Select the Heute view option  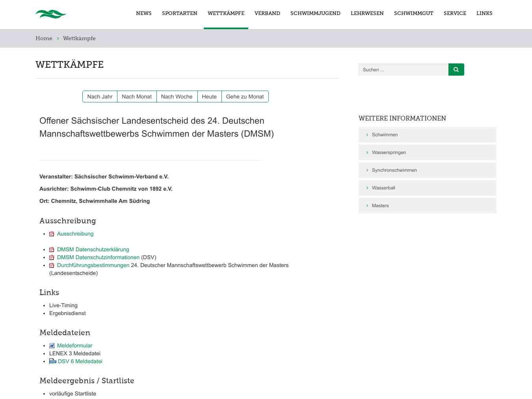[209, 97]
